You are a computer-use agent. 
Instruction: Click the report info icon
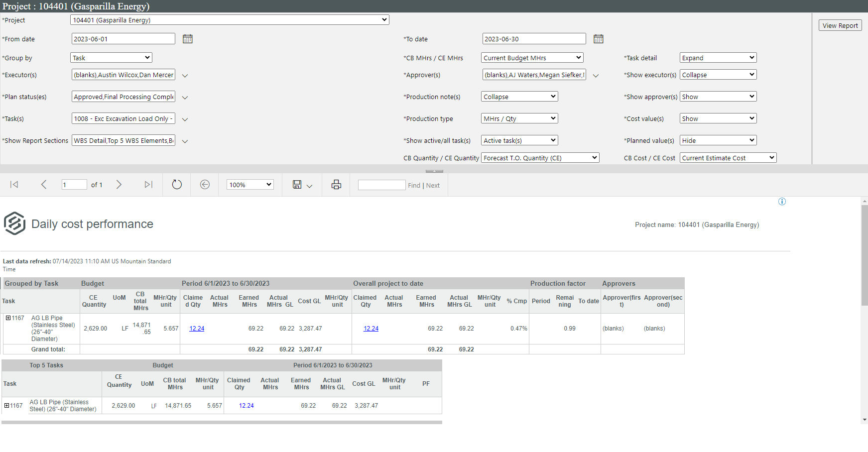click(x=782, y=202)
